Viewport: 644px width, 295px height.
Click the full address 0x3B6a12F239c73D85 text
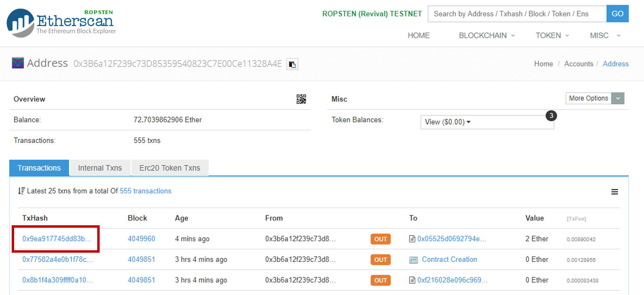click(178, 64)
